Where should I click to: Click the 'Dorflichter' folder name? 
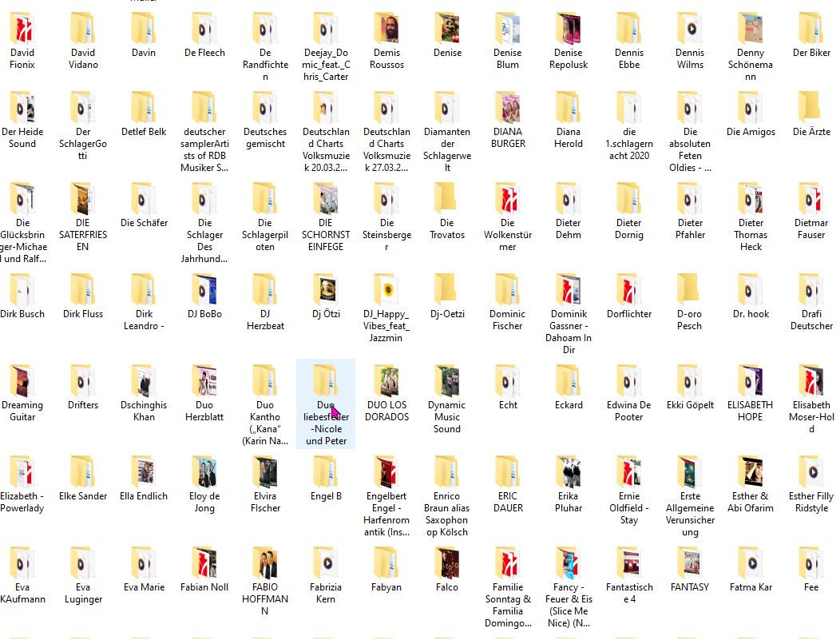click(x=629, y=313)
